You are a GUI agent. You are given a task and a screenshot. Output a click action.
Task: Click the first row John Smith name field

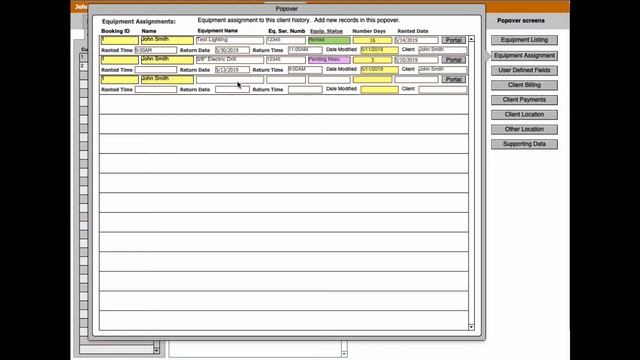167,40
